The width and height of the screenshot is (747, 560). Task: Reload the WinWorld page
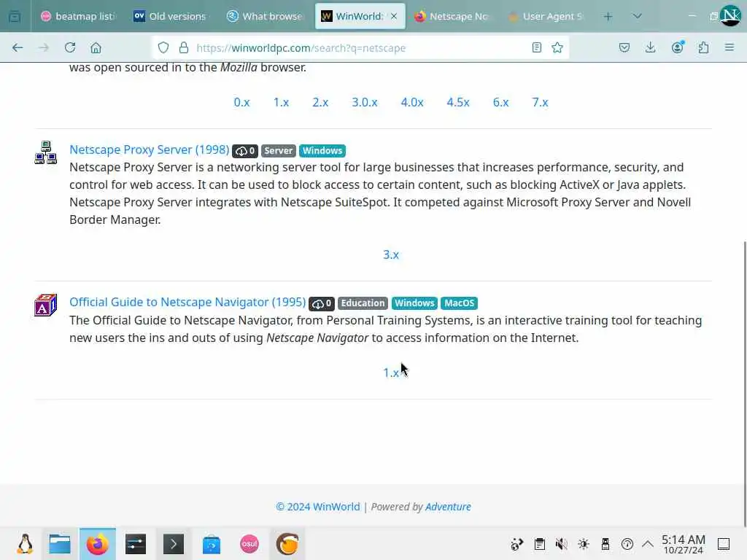(70, 47)
